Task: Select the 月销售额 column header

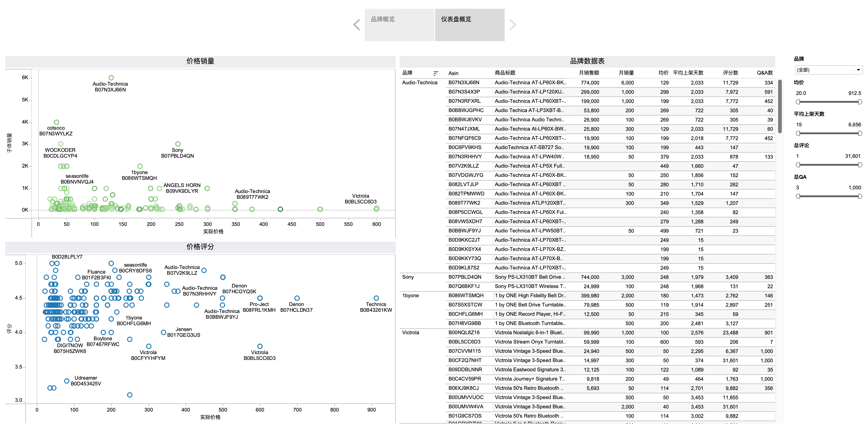Action: 589,73
